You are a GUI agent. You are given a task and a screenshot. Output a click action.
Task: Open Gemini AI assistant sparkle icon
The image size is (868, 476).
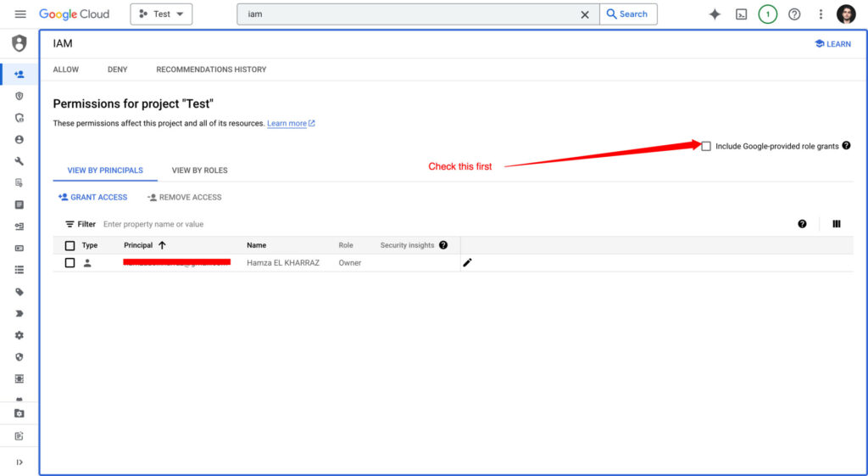(715, 14)
